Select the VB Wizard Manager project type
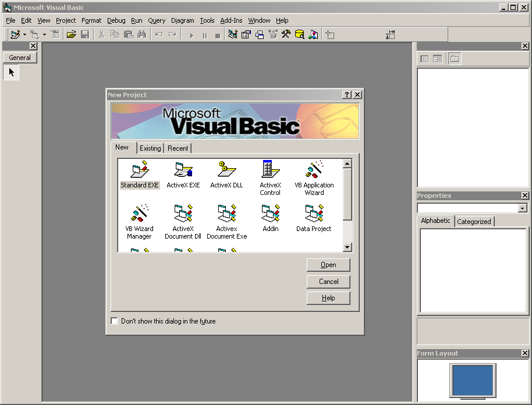 click(x=139, y=222)
